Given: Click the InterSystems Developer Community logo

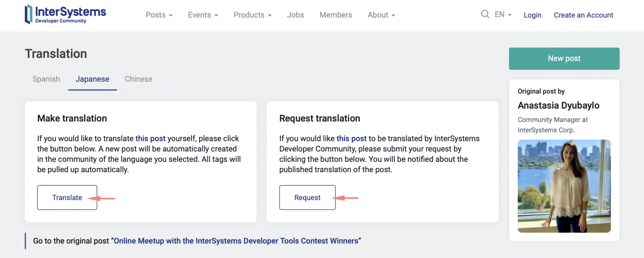Looking at the screenshot, I should 66,14.
